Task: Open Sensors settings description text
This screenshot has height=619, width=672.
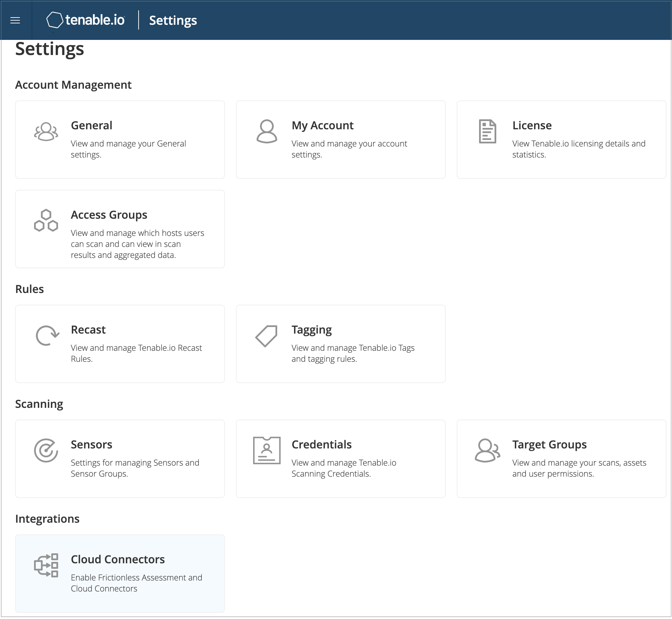Action: click(135, 468)
